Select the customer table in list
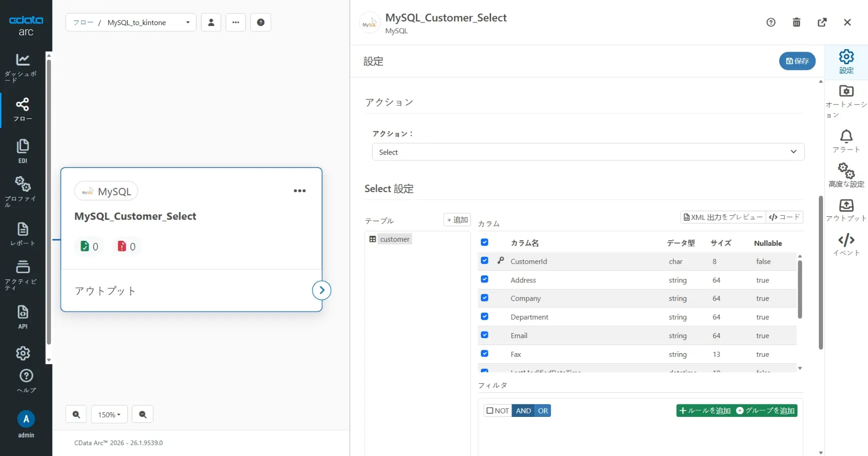 tap(394, 239)
